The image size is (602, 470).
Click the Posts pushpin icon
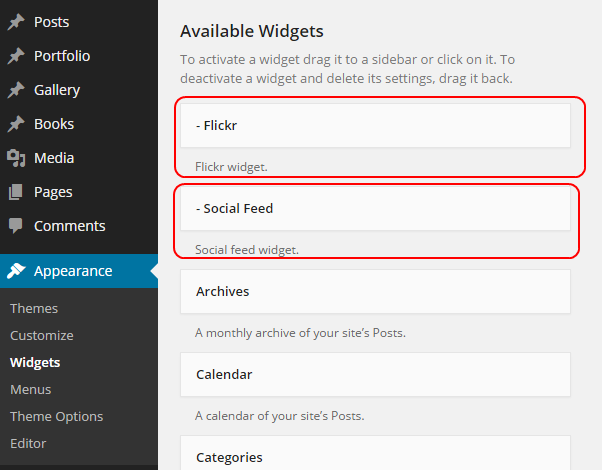(x=16, y=22)
